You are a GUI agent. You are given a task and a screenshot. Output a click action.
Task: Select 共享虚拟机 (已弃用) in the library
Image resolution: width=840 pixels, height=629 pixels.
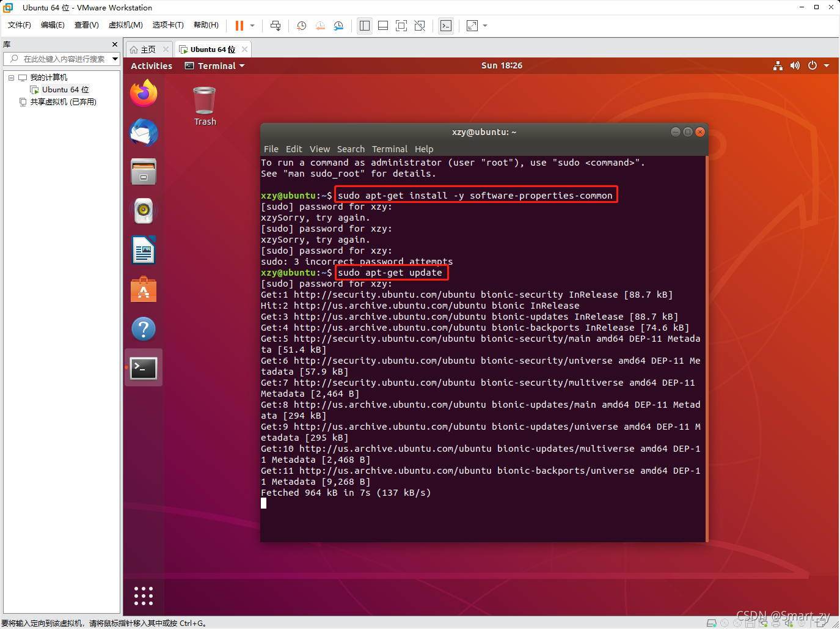coord(64,102)
